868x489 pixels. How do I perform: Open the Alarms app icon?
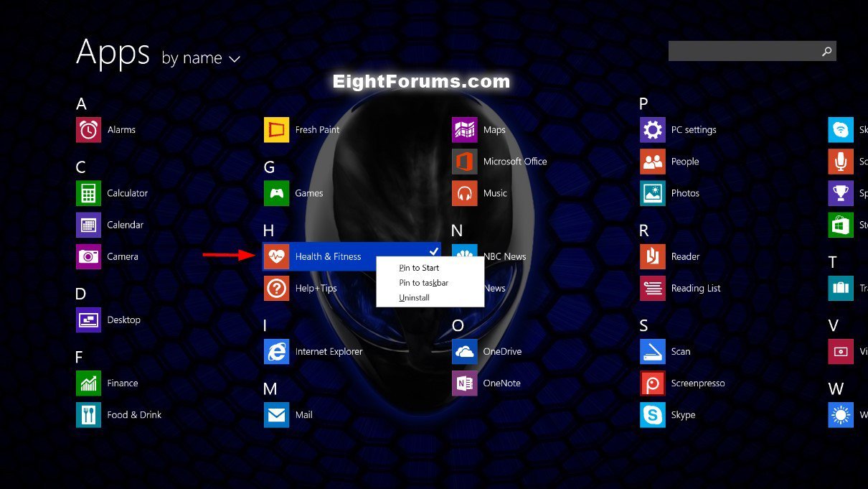point(88,130)
